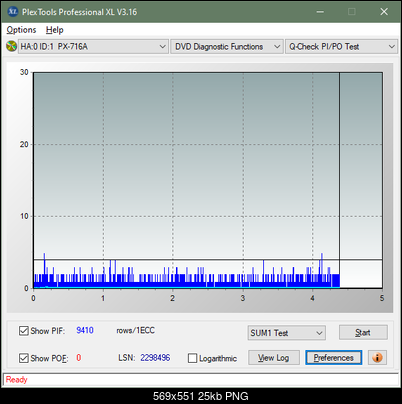The image size is (402, 404).
Task: Open the Q-Check PI/PO Test dropdown
Action: pyautogui.click(x=341, y=46)
